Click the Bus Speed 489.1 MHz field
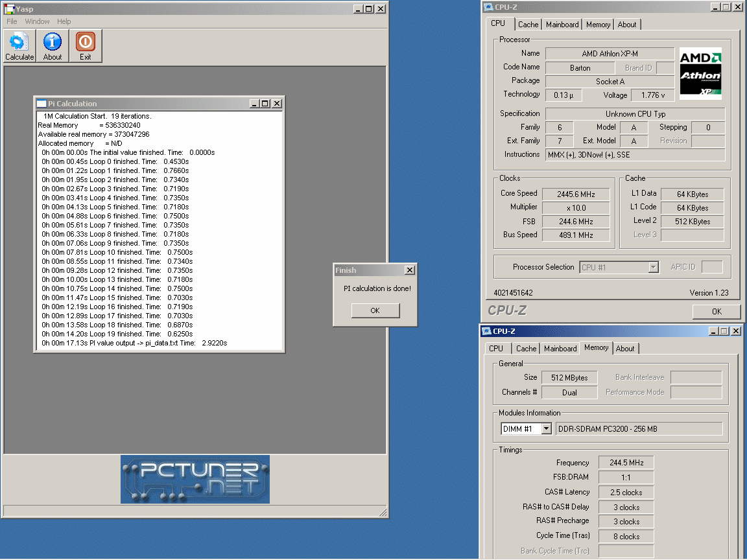 click(x=576, y=235)
